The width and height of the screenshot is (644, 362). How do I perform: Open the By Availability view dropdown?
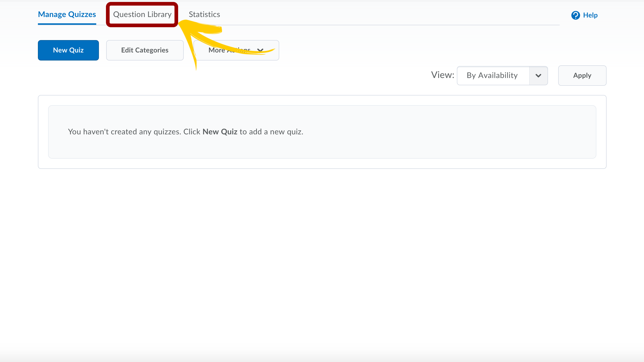coord(493,76)
